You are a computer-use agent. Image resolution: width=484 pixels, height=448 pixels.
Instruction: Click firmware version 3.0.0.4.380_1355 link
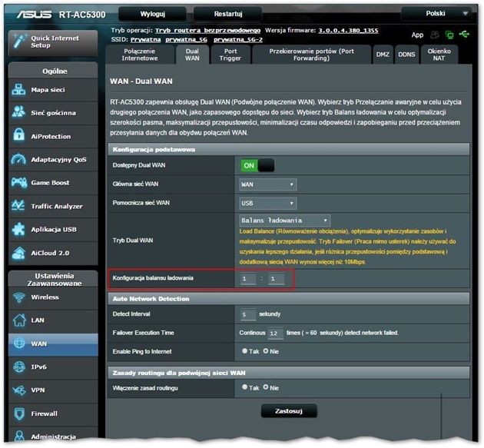pos(348,30)
